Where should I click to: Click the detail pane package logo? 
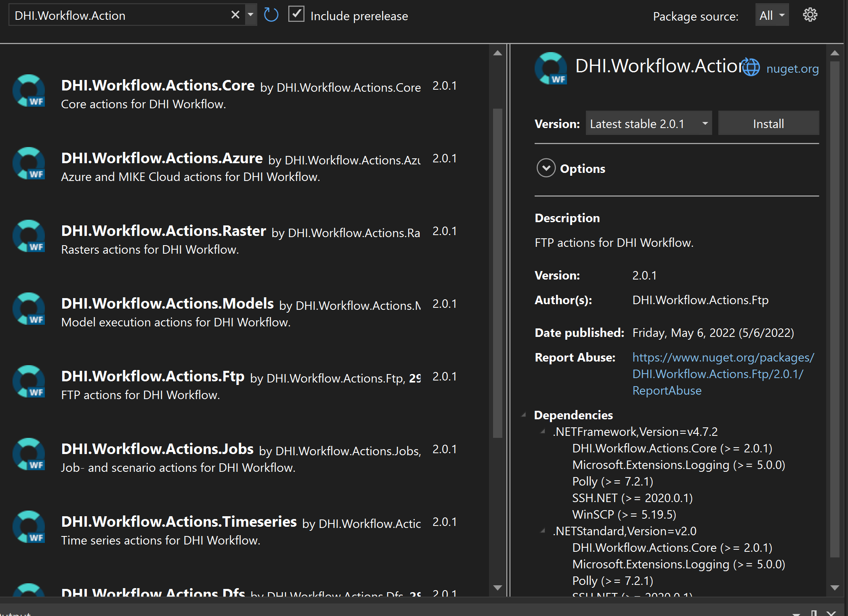(x=550, y=68)
